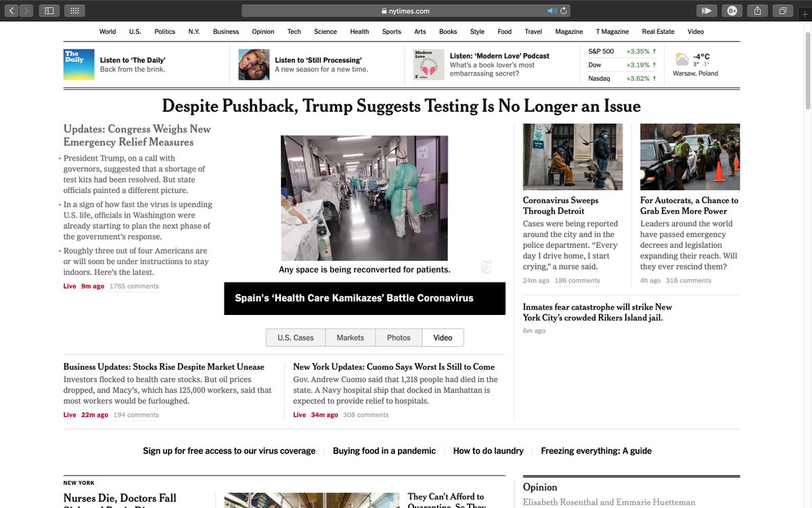Open 'For Autocrats, a Chance to Grab' article
Viewport: 812px width, 508px height.
click(x=690, y=205)
